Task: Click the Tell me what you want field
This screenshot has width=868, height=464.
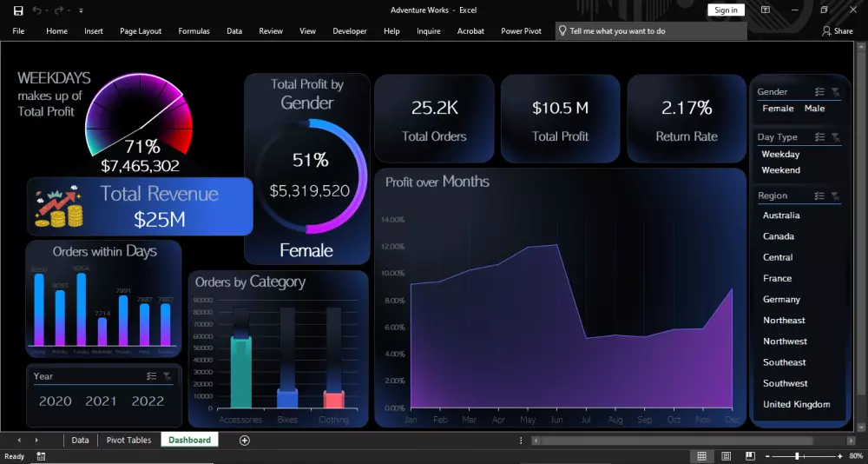Action: (x=651, y=31)
